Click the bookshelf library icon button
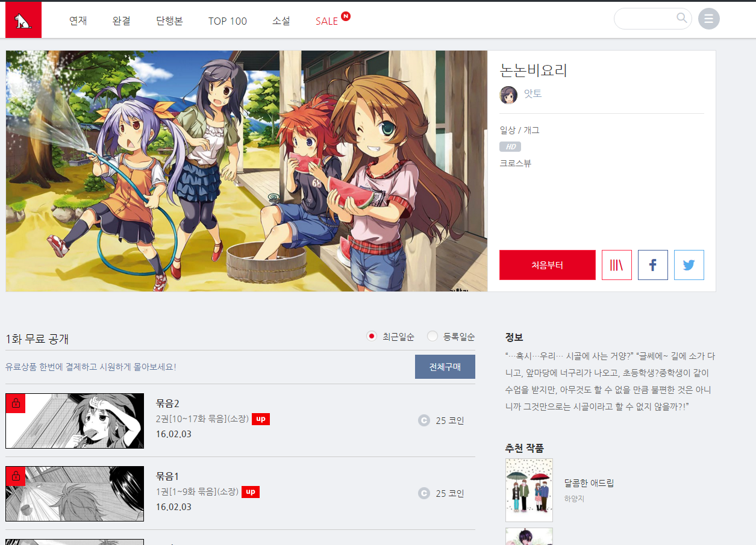The height and width of the screenshot is (545, 756). 616,265
